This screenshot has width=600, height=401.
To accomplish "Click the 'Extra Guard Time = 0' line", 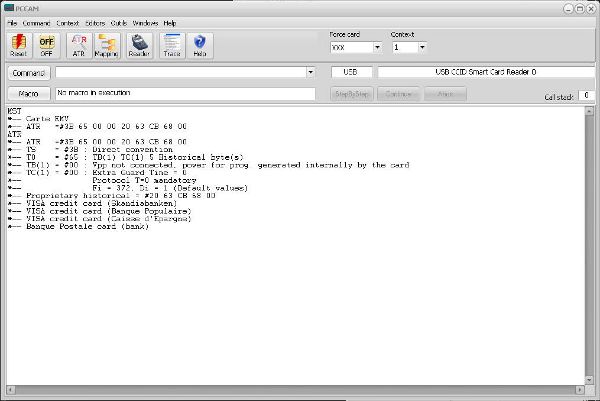I will (97, 173).
